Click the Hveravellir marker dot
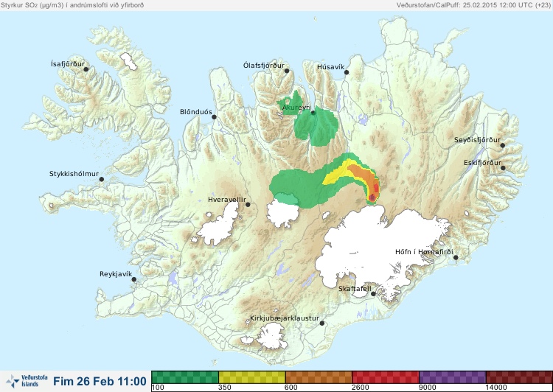The image size is (553, 392). pyautogui.click(x=248, y=204)
